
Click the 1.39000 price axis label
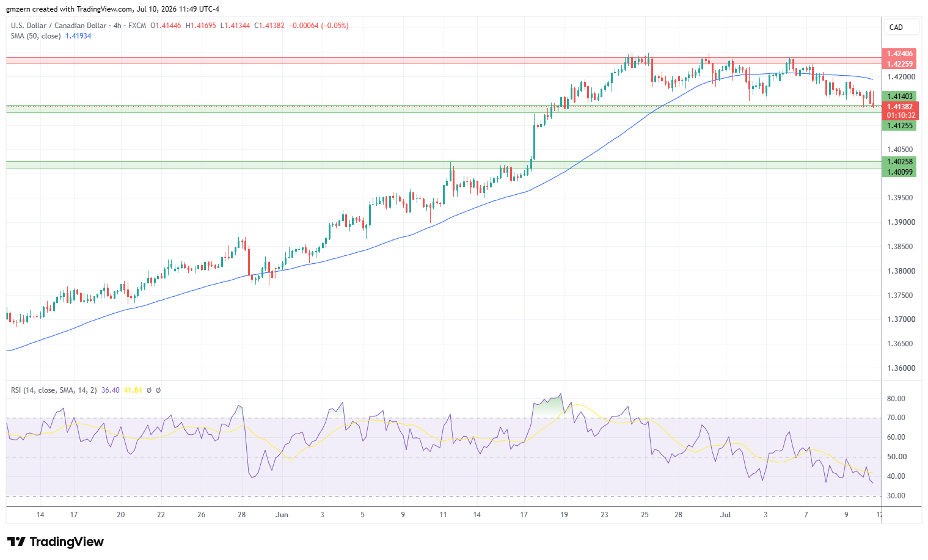(901, 222)
